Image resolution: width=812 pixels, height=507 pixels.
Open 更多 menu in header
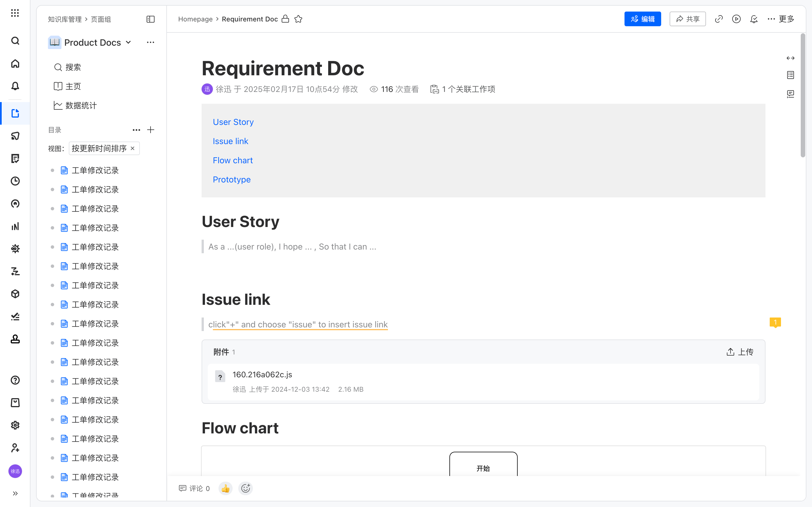781,19
